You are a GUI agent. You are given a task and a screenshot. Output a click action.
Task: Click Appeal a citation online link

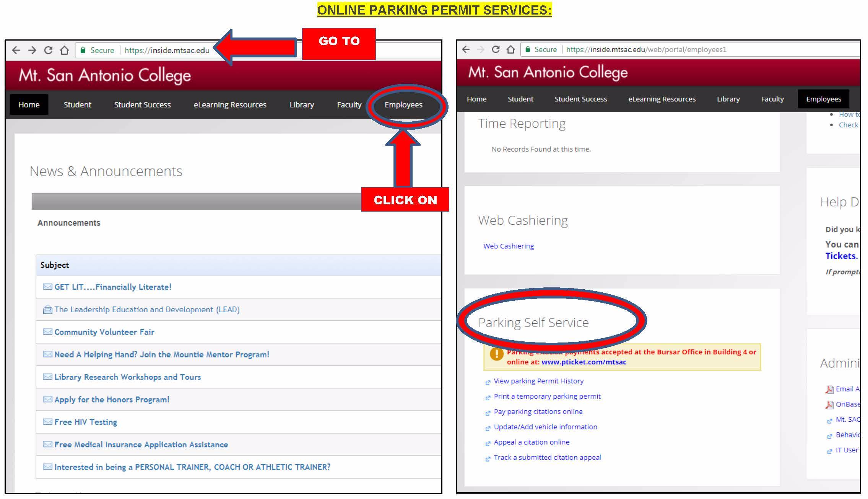coord(532,442)
